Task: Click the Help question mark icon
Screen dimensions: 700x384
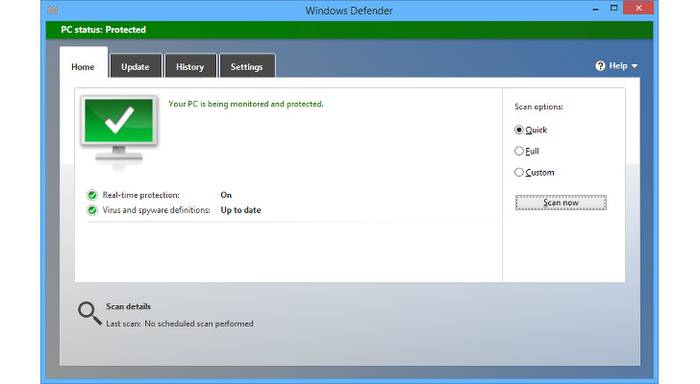Action: pyautogui.click(x=600, y=66)
